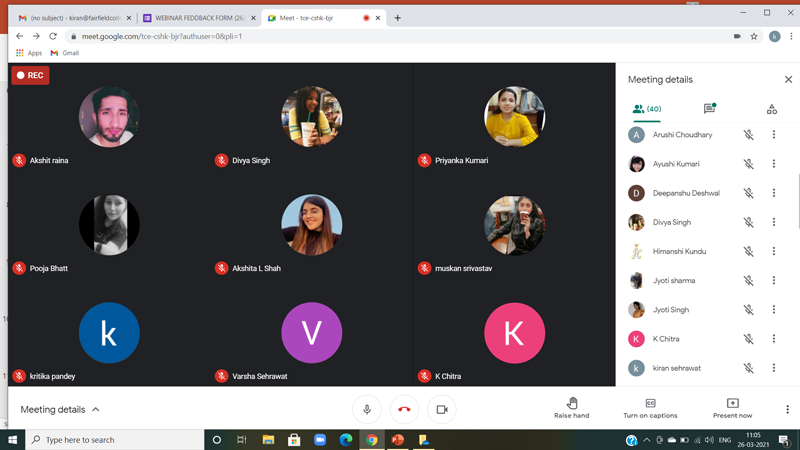
Task: Toggle the camera button
Action: pyautogui.click(x=442, y=409)
